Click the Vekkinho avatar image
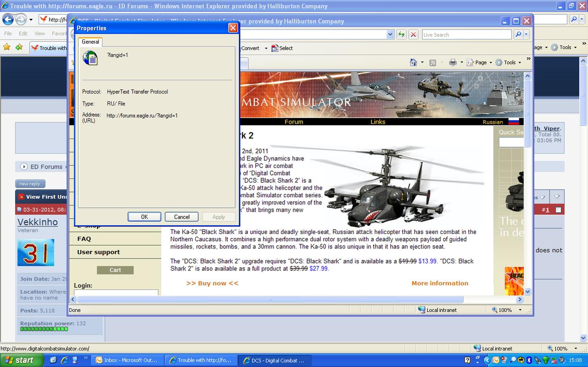This screenshot has height=367, width=588. [x=36, y=253]
